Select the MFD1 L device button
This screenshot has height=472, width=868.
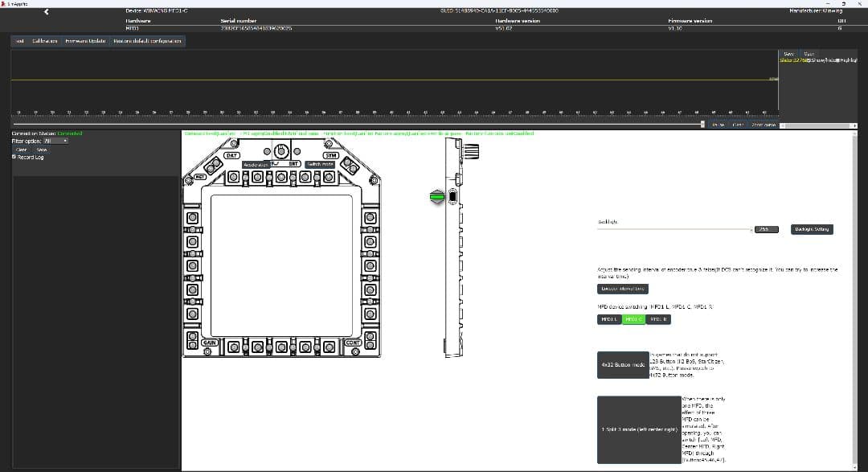609,319
